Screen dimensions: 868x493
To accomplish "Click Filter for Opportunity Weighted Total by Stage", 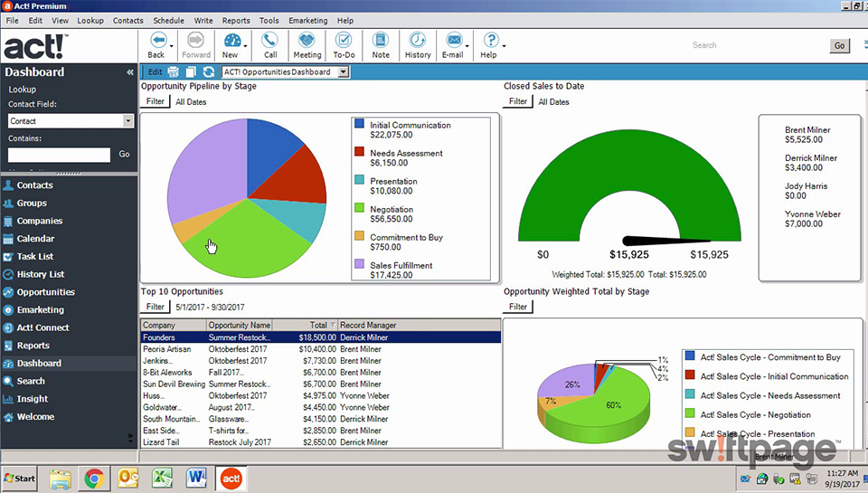I will pos(517,307).
